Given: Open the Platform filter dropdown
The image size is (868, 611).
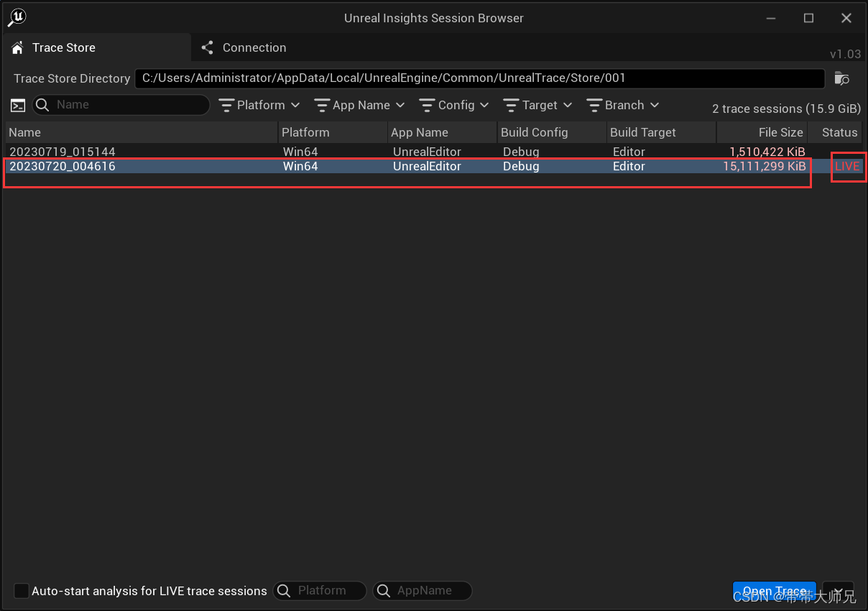Looking at the screenshot, I should (259, 105).
